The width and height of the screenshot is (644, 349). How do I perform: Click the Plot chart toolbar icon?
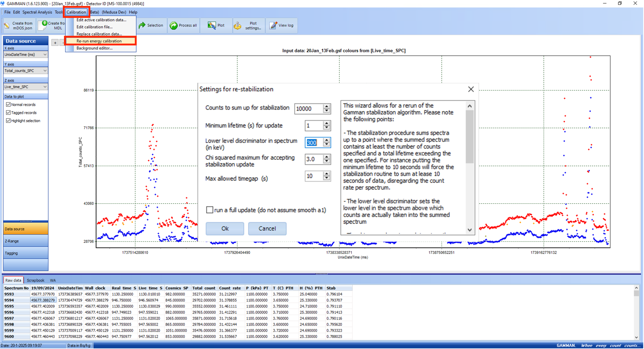click(212, 25)
